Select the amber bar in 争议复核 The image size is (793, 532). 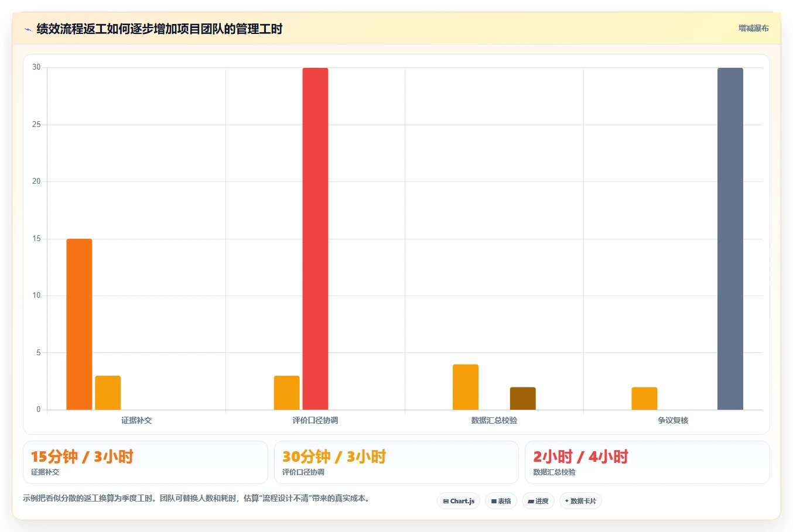[x=644, y=399]
